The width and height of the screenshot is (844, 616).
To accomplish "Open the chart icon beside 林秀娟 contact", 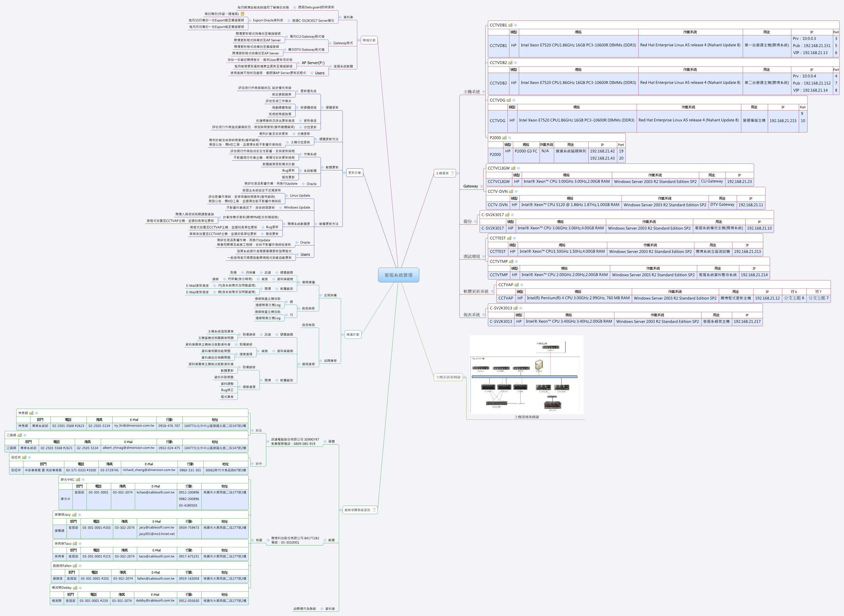I will [31, 413].
